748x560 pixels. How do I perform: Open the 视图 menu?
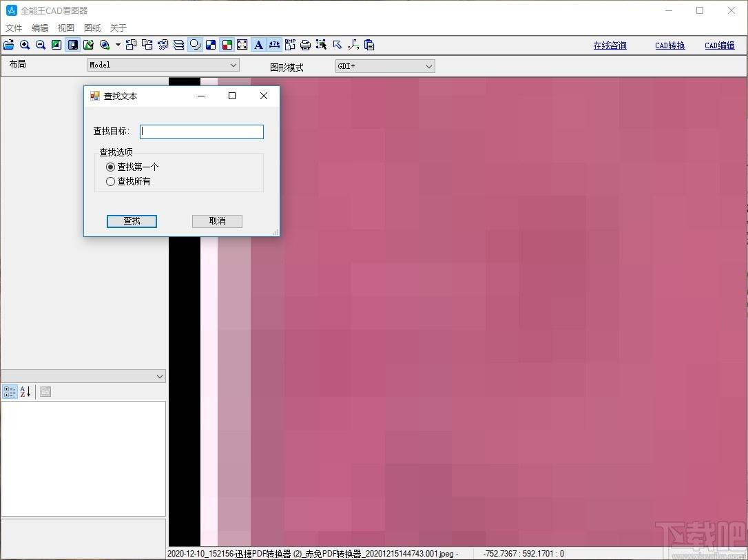(x=66, y=28)
